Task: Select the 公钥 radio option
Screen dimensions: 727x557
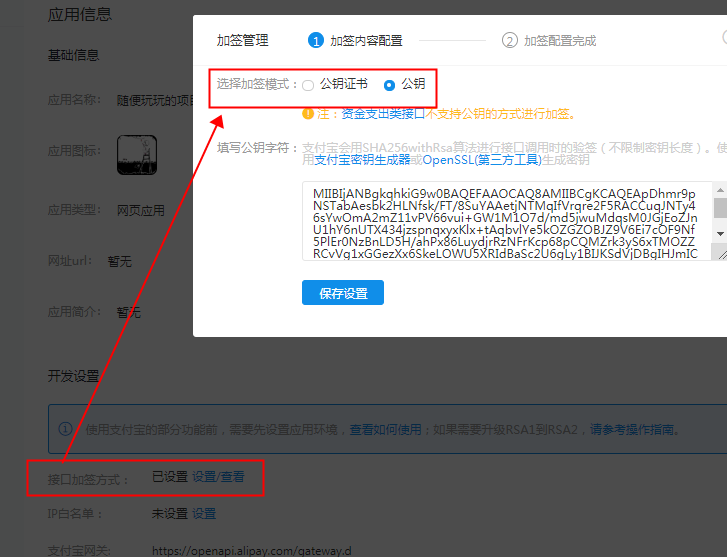Action: pos(389,85)
